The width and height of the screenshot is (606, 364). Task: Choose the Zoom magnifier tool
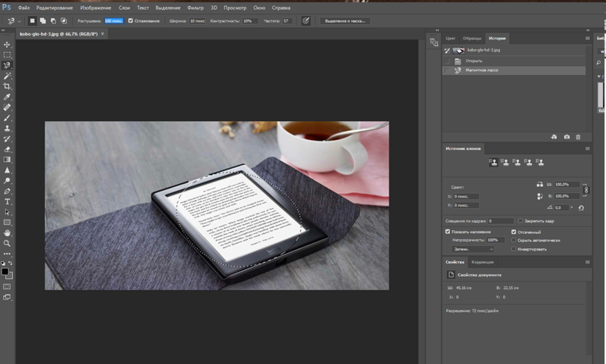(8, 244)
